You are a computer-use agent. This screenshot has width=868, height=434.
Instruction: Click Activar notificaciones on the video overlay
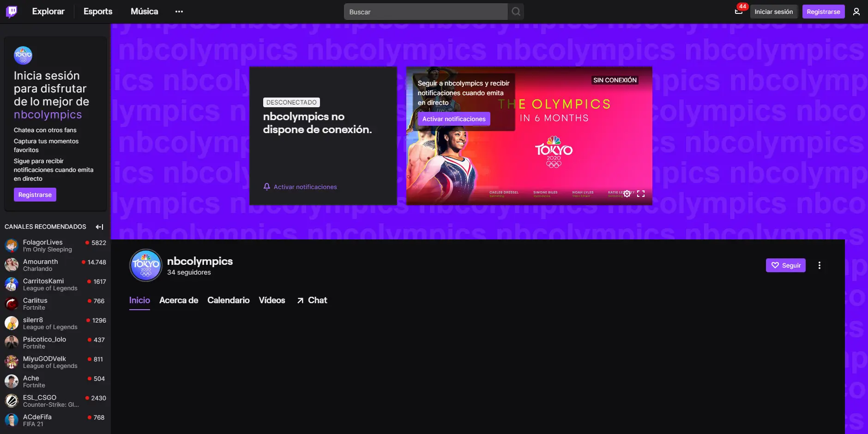click(x=454, y=119)
